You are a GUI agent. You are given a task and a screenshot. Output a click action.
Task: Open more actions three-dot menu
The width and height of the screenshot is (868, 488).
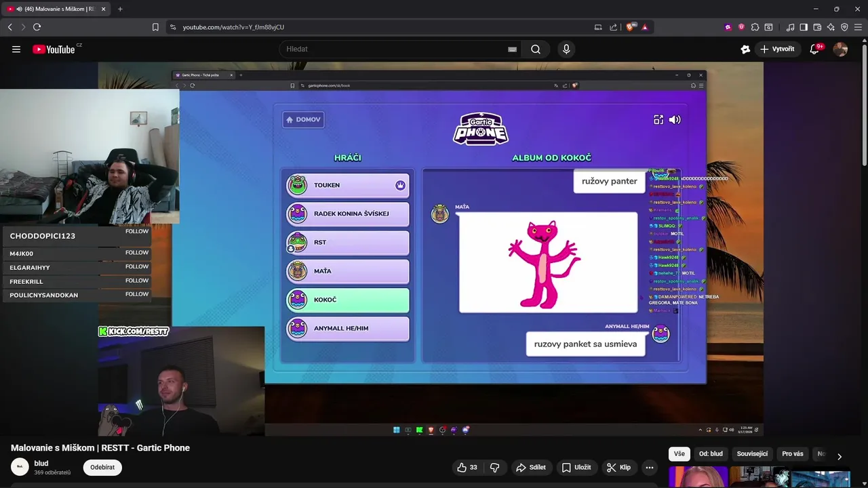650,467
